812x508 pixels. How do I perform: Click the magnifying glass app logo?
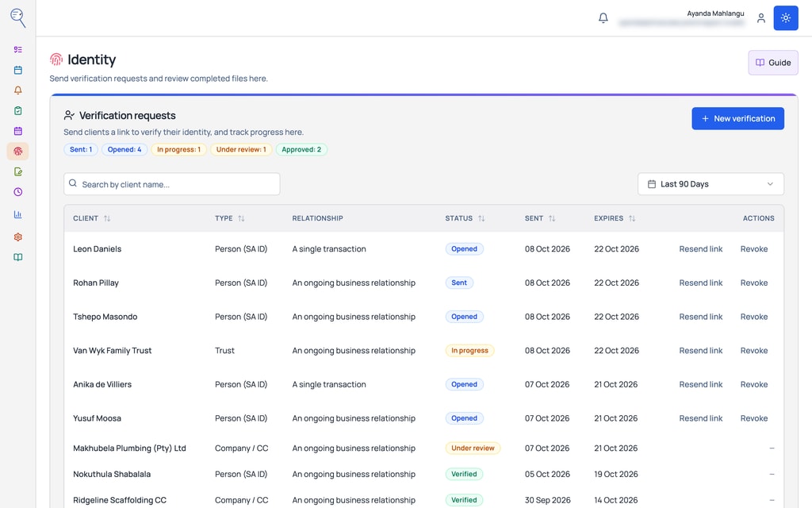pyautogui.click(x=17, y=17)
